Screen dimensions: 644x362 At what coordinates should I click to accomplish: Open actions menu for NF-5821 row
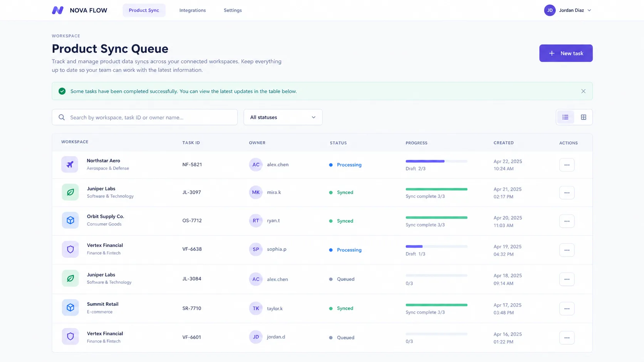[x=567, y=165]
